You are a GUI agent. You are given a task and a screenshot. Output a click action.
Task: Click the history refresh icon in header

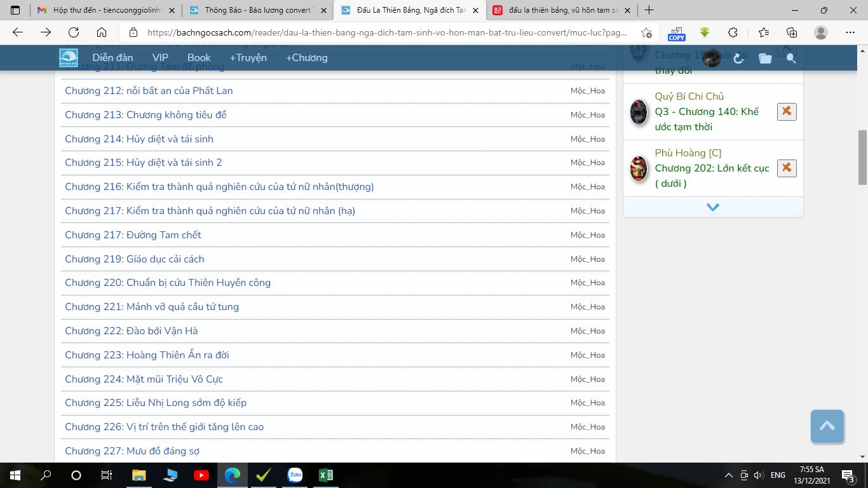pyautogui.click(x=738, y=58)
